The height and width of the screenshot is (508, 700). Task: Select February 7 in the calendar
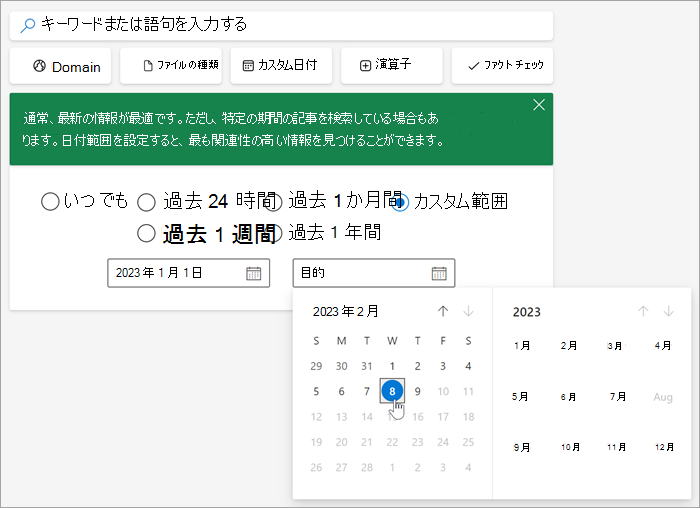[x=367, y=391]
